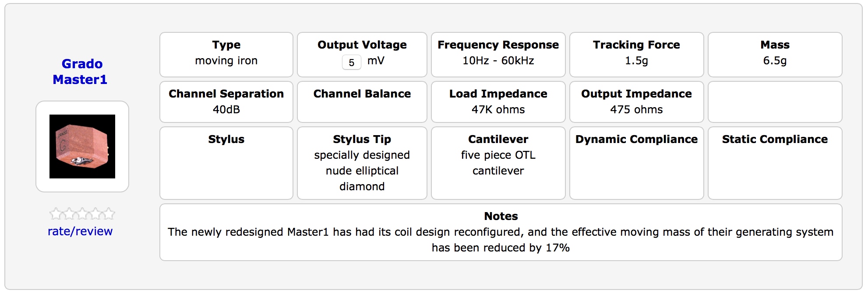Click the Grado cartridge thumbnail image
This screenshot has height=293, width=868.
(x=82, y=146)
